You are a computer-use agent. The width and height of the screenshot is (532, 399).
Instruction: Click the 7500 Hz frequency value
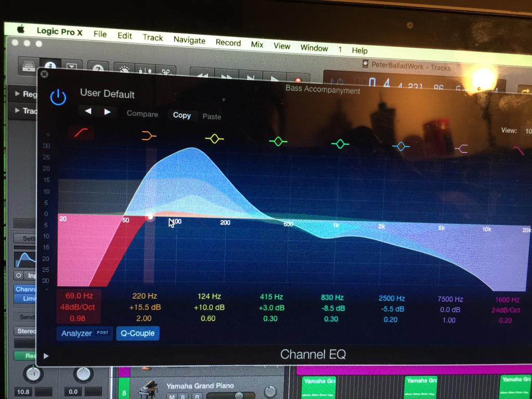pos(450,299)
